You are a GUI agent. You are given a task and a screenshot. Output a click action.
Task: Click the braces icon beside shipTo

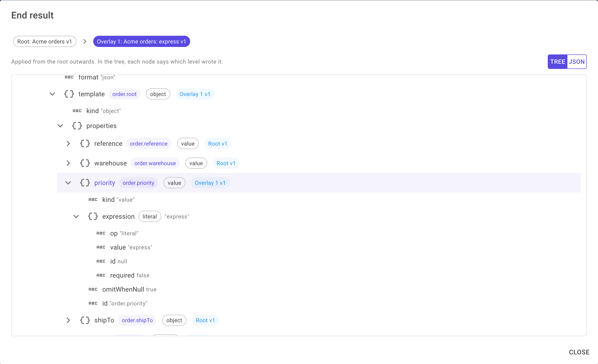(85, 320)
